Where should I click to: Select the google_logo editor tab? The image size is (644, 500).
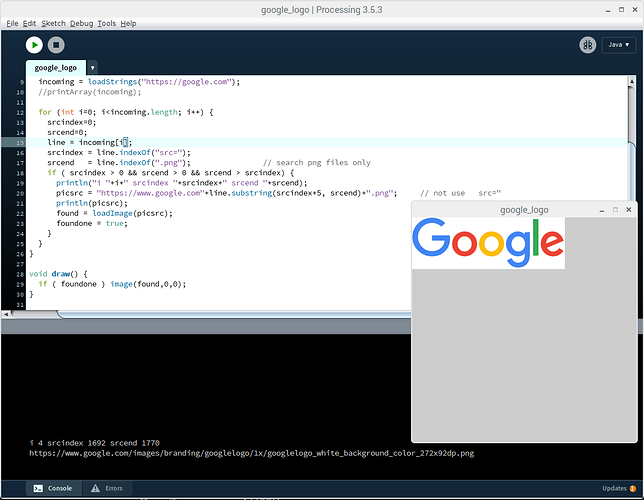55,68
